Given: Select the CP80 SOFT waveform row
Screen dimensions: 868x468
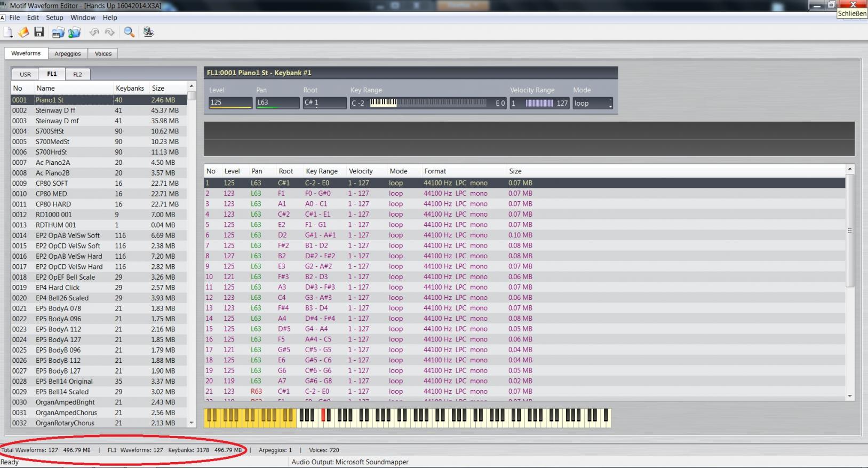Looking at the screenshot, I should (x=99, y=183).
